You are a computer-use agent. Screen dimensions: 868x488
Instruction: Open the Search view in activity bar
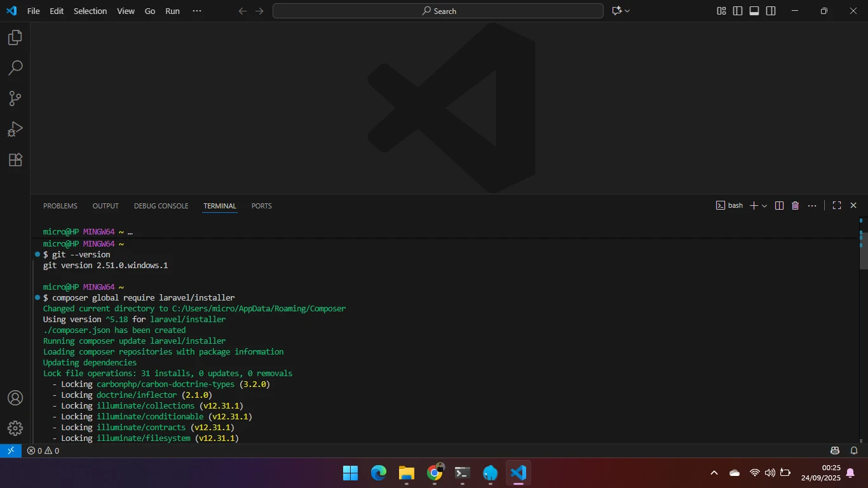[x=15, y=68]
